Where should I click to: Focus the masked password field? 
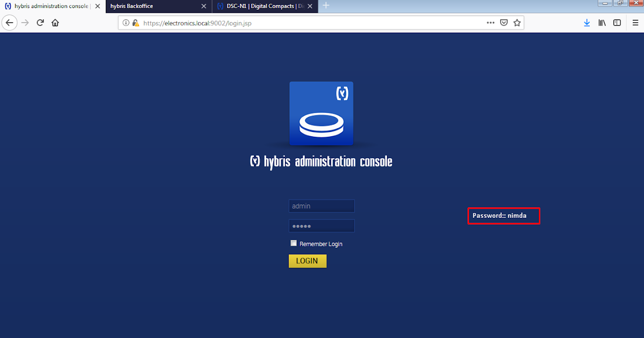click(321, 226)
